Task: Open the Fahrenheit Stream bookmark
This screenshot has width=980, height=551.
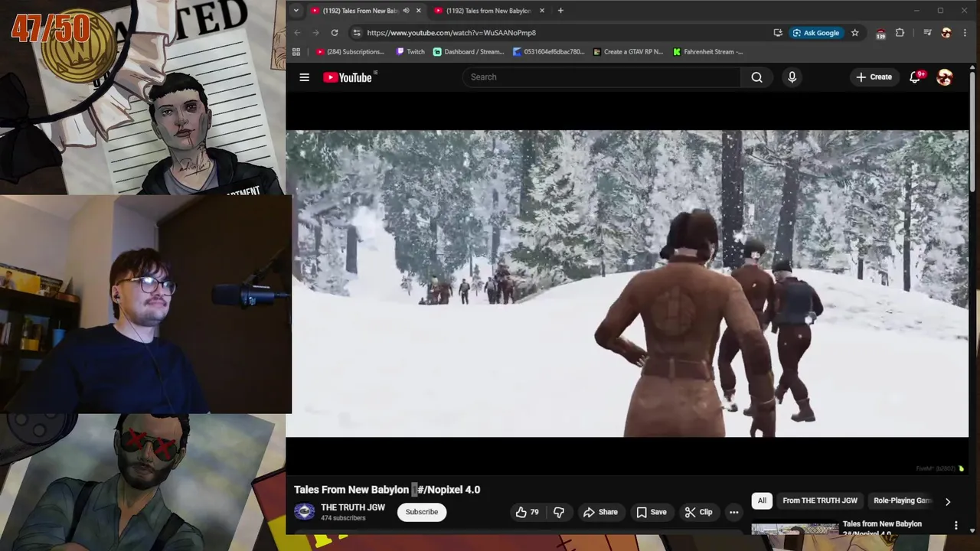Action: coord(708,52)
